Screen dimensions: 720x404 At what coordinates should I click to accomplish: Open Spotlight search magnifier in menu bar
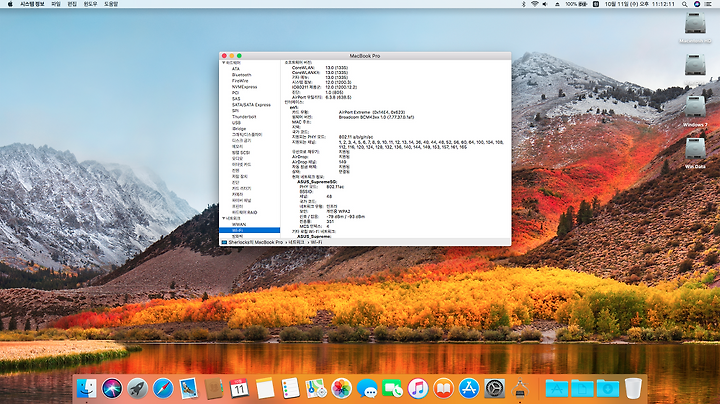tap(685, 4)
